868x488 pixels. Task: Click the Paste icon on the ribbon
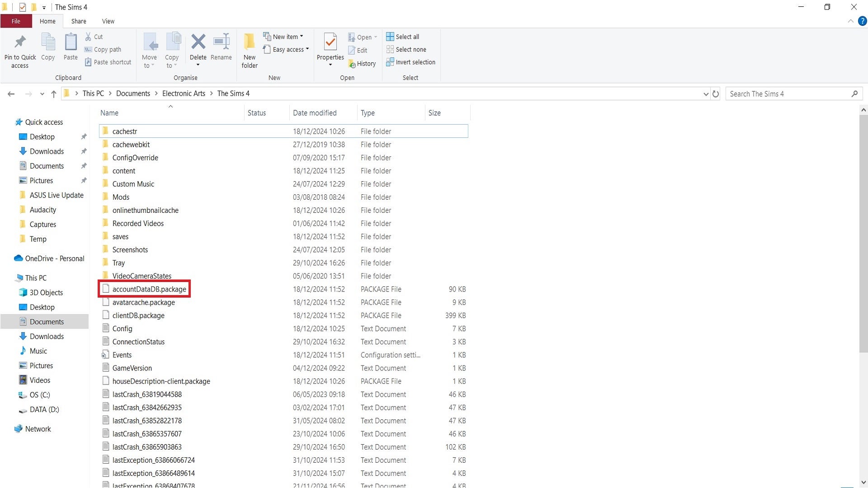pyautogui.click(x=71, y=47)
